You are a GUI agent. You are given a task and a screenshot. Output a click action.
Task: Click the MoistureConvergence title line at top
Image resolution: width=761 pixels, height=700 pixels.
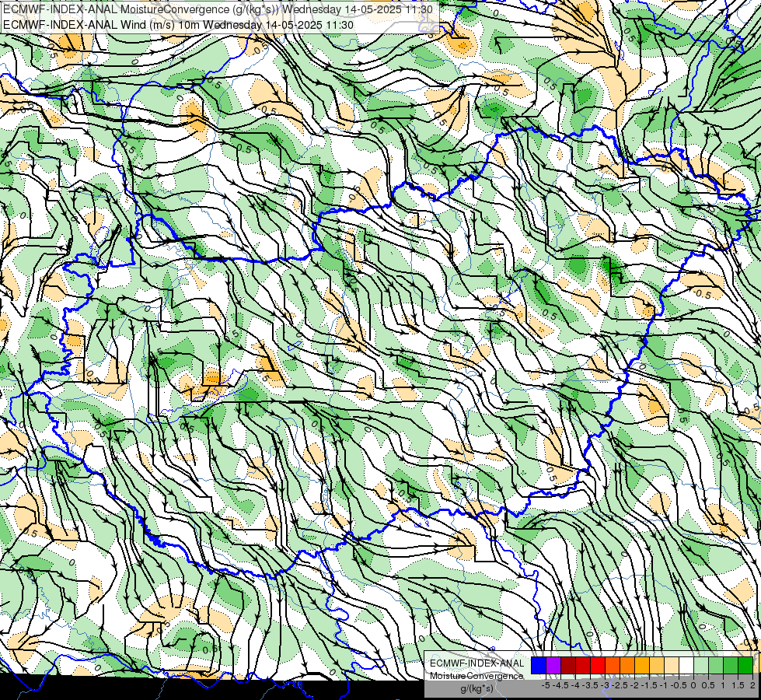tap(218, 9)
